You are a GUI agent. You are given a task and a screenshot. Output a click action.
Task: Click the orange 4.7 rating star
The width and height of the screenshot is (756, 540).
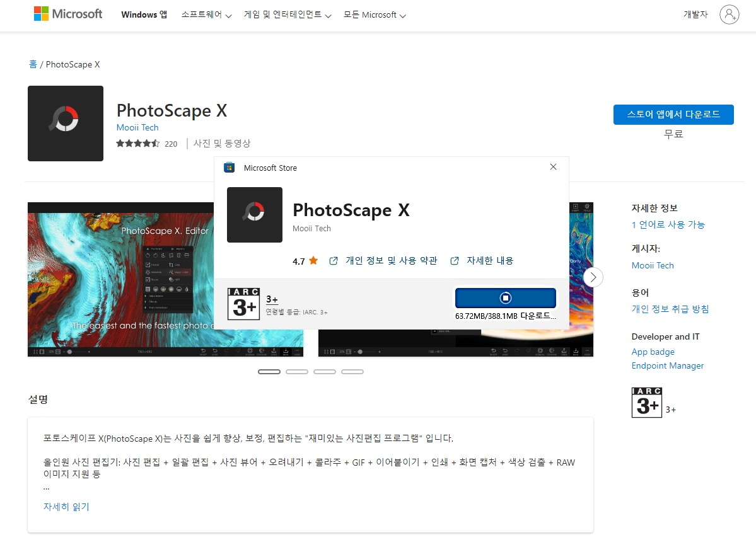pyautogui.click(x=313, y=261)
